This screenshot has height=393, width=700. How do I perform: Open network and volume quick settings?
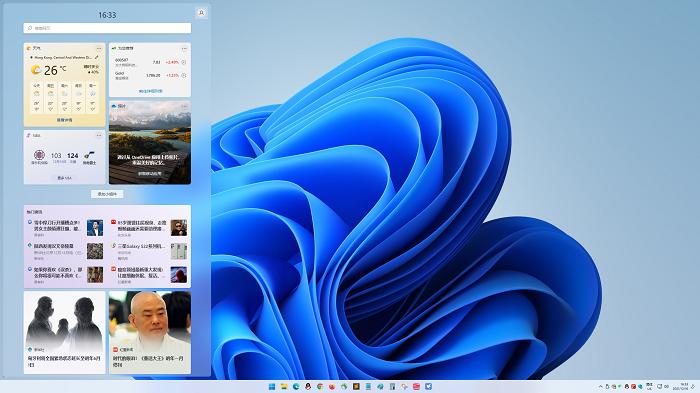[x=663, y=386]
